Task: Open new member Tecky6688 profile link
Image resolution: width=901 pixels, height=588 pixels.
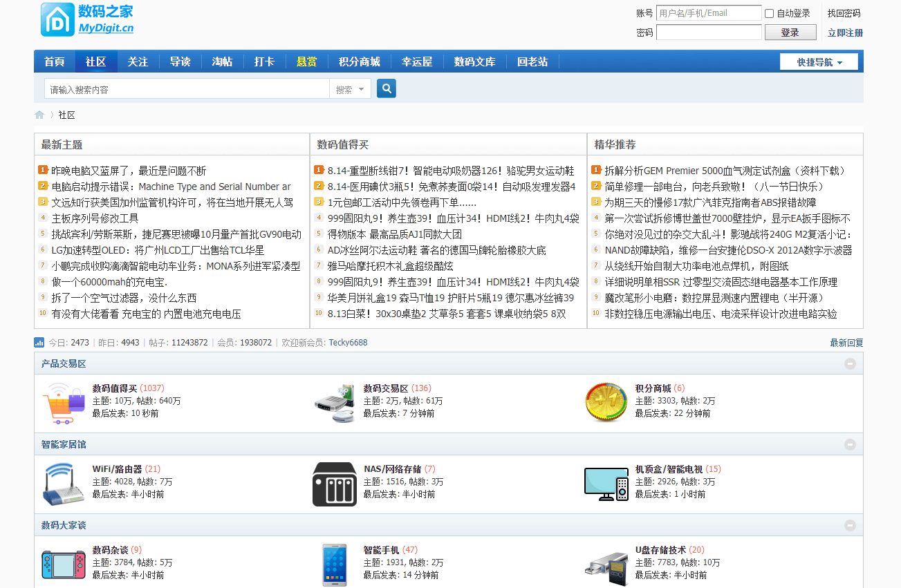Action: [348, 343]
